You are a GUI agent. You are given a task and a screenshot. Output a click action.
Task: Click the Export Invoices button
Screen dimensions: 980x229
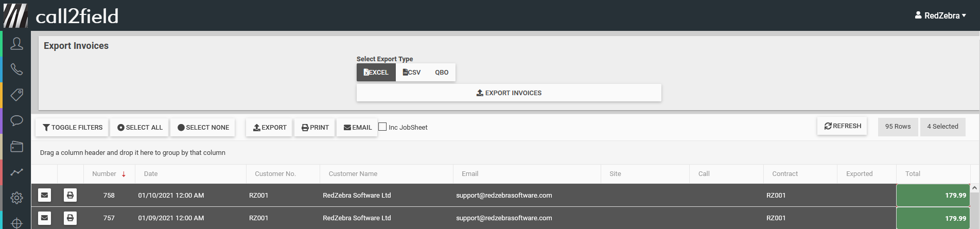click(x=509, y=93)
